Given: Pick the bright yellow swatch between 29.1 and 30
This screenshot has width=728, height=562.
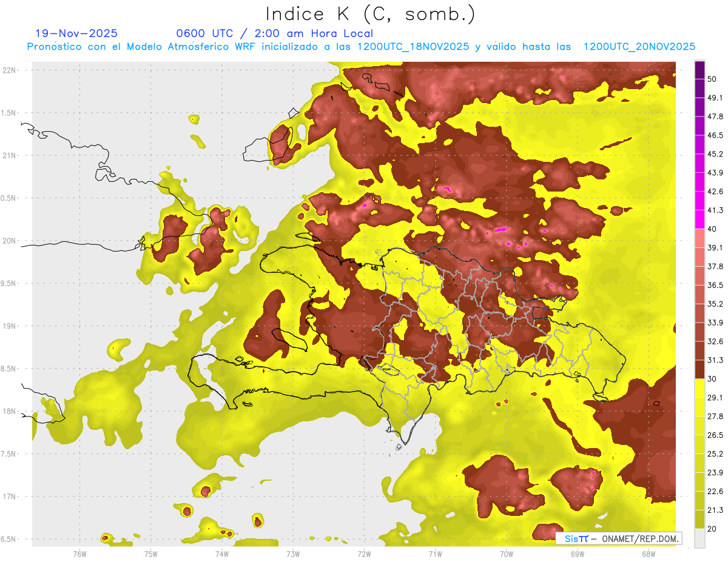Looking at the screenshot, I should coord(699,388).
